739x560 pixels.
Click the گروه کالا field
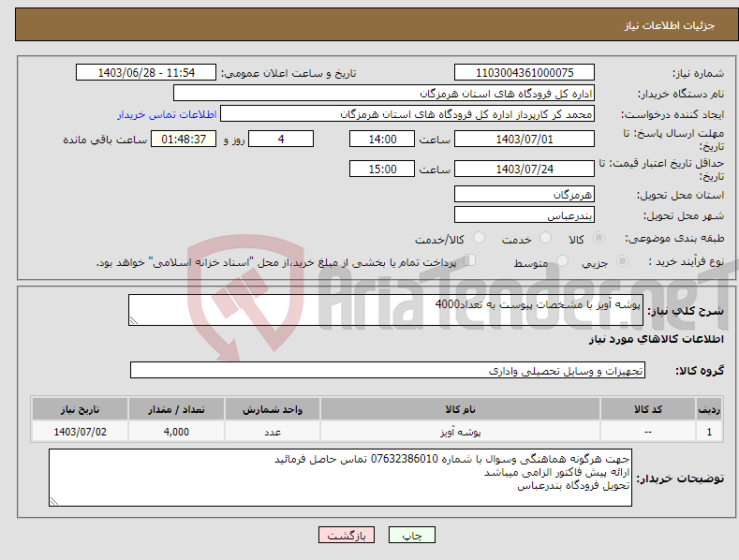(x=388, y=371)
